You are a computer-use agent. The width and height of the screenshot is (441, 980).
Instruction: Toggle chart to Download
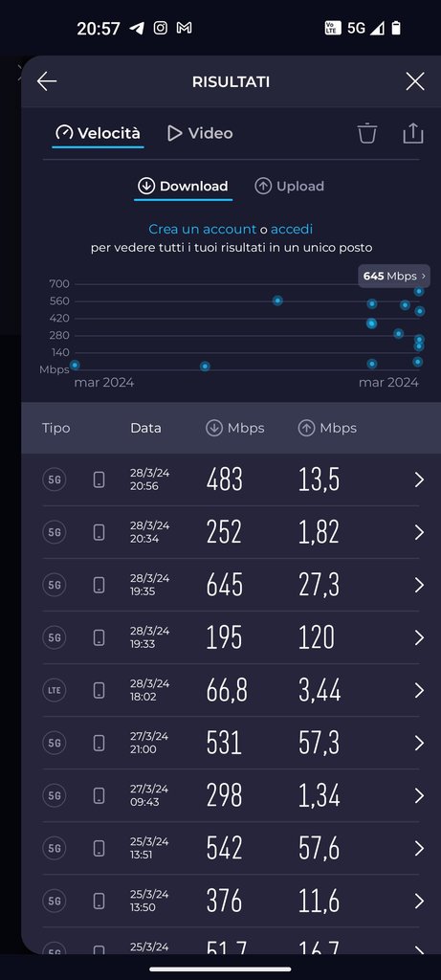click(183, 187)
